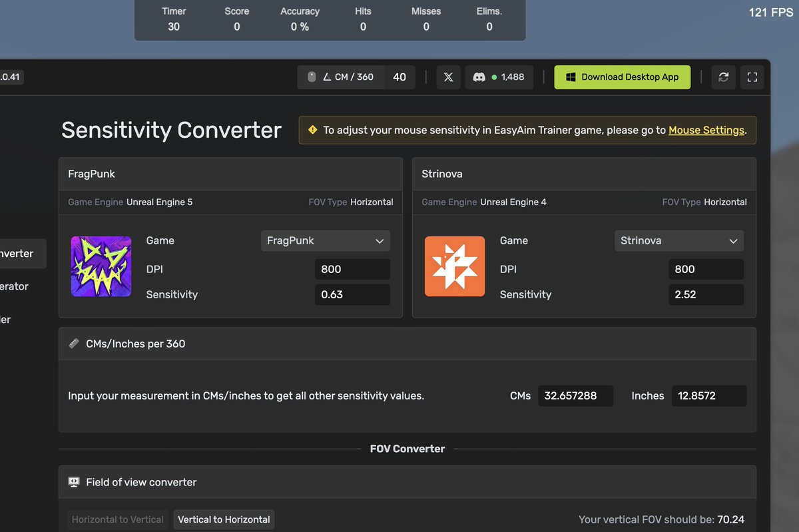Screen dimensions: 799x532
Task: Click the Misses stat in the game HUD
Action: (x=426, y=19)
